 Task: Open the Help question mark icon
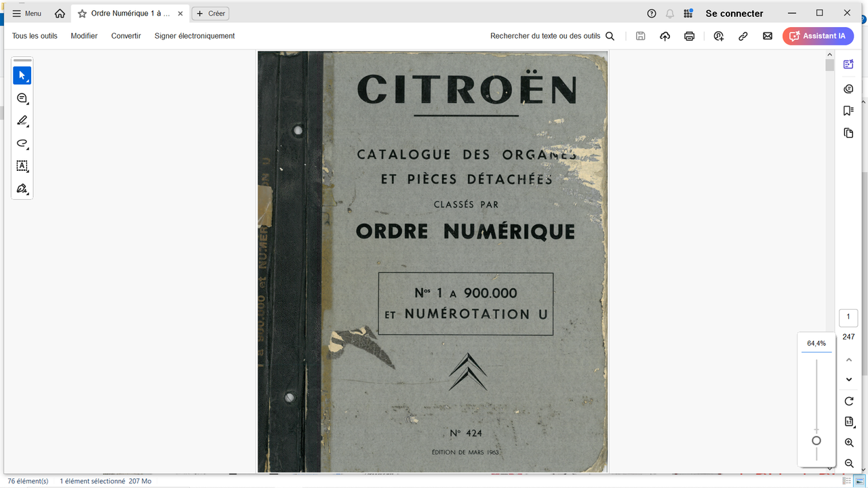pyautogui.click(x=652, y=14)
